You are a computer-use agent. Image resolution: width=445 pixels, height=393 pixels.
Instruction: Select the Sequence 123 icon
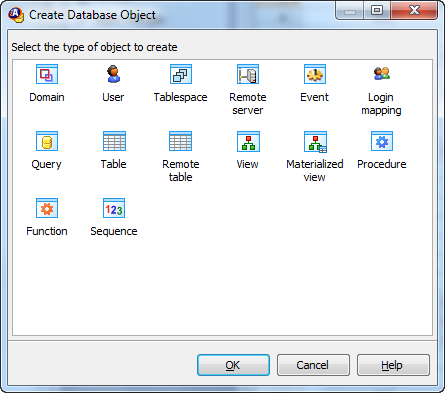tap(114, 208)
